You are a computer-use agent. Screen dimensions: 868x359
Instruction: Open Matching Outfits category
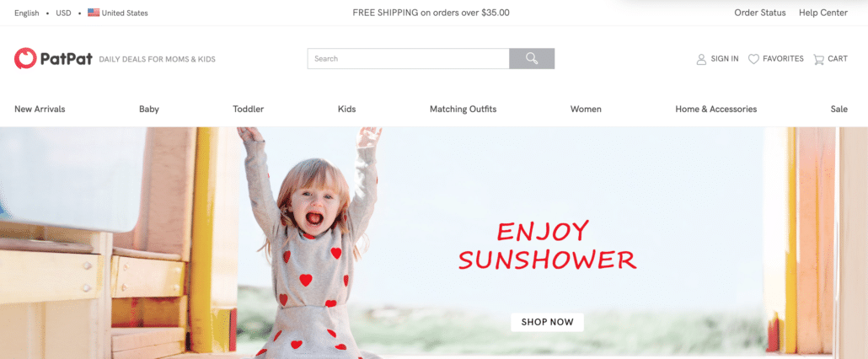coord(463,109)
